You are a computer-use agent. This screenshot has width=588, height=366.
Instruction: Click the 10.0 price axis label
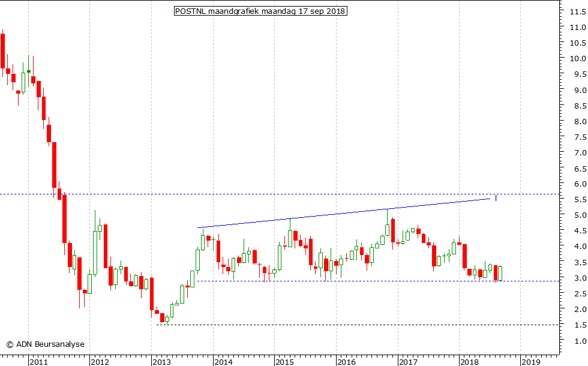pos(578,59)
